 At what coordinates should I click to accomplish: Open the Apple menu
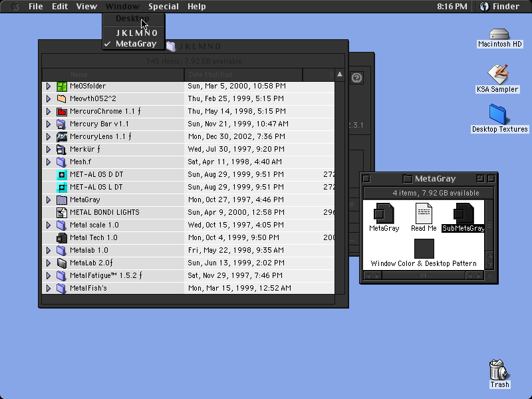[x=15, y=7]
